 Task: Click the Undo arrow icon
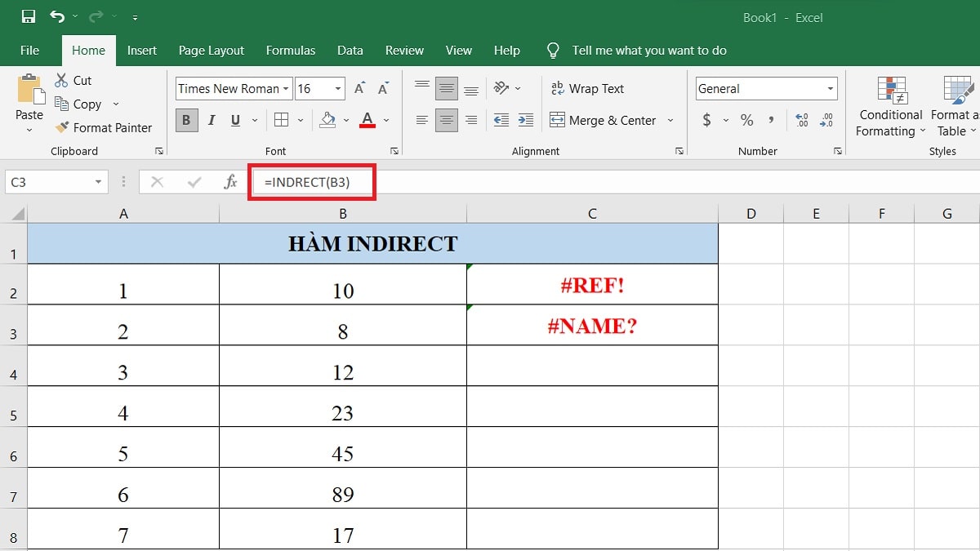pos(57,16)
